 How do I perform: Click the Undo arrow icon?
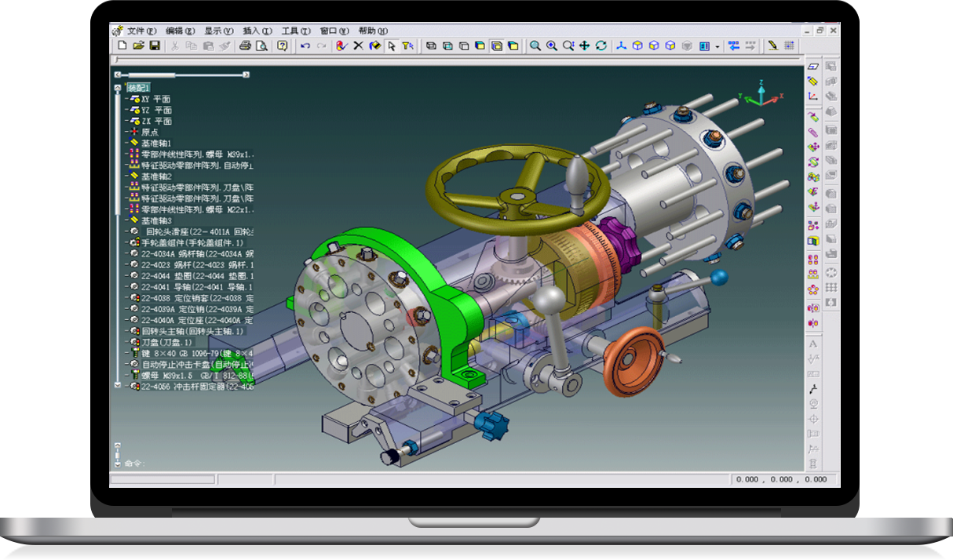pos(305,46)
